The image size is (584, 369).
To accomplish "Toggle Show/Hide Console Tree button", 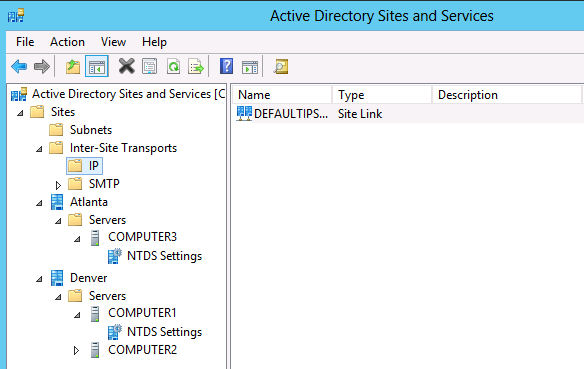I will 97,67.
